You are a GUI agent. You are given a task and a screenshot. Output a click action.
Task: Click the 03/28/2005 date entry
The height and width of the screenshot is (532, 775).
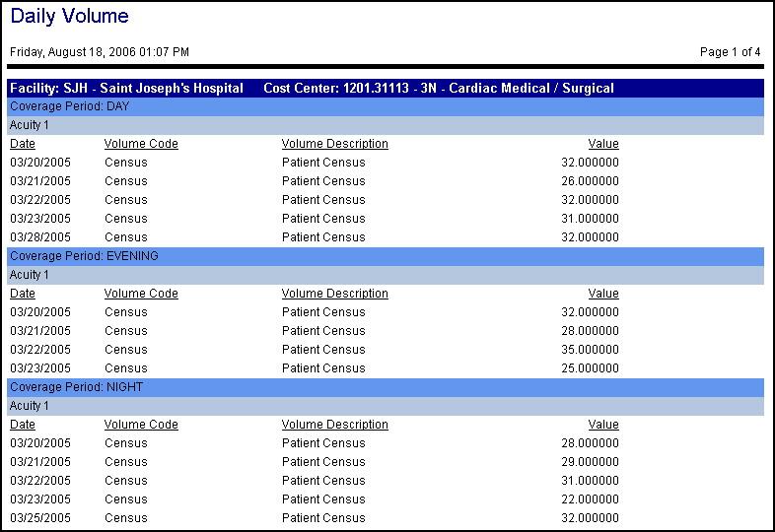pyautogui.click(x=40, y=237)
